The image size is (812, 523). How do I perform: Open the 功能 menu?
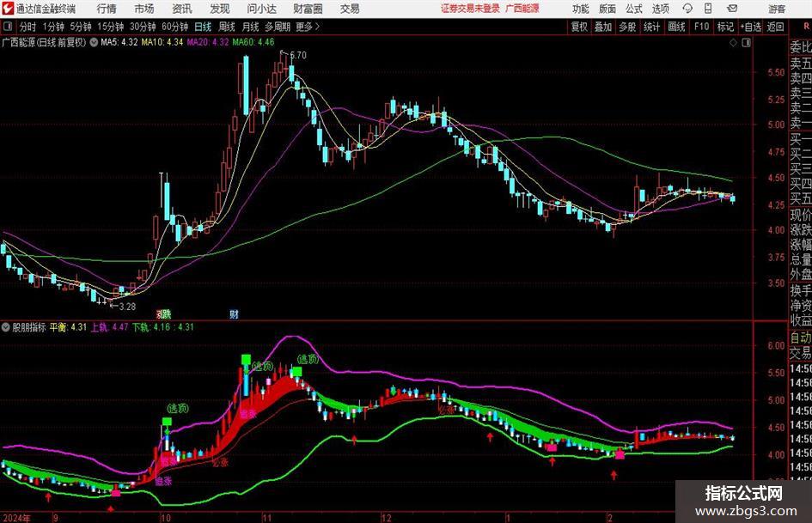point(581,9)
